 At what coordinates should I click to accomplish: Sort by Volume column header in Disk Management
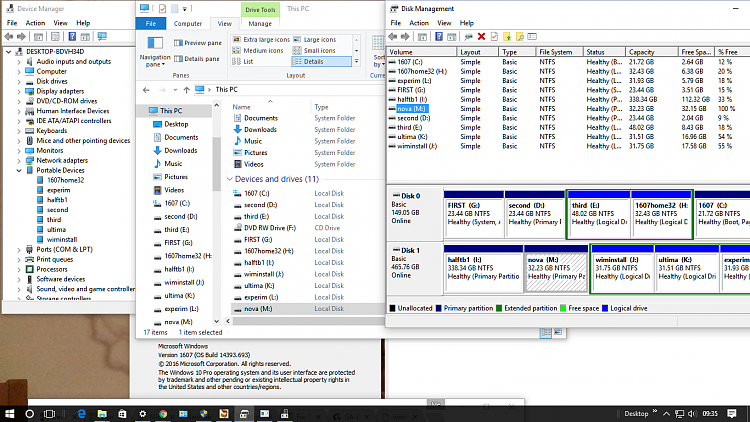(x=421, y=52)
